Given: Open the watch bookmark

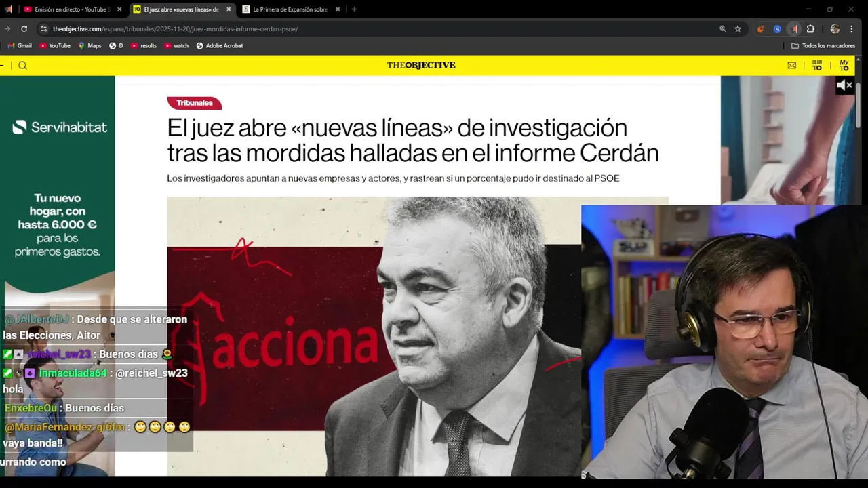Looking at the screenshot, I should [176, 46].
